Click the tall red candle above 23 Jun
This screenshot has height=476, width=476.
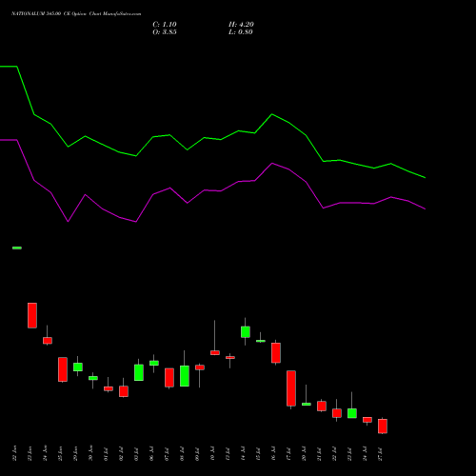point(32,315)
